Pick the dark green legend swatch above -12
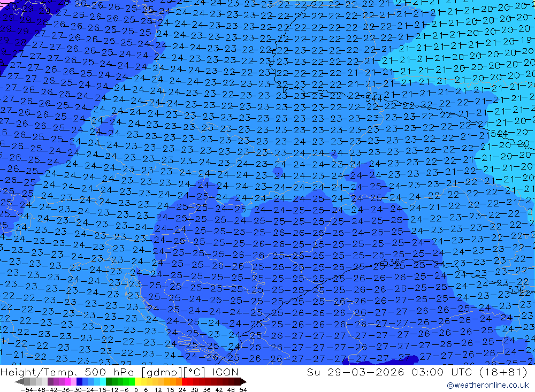The height and width of the screenshot is (392, 535). (109, 381)
